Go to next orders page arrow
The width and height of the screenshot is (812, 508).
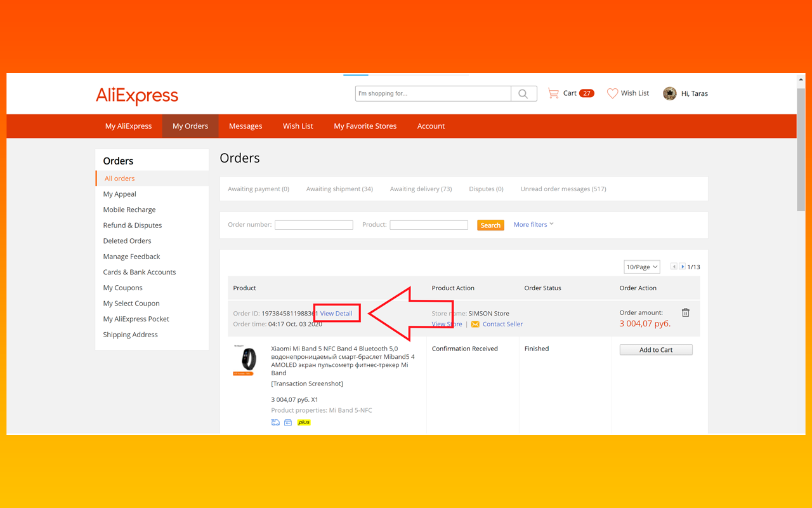pyautogui.click(x=683, y=267)
